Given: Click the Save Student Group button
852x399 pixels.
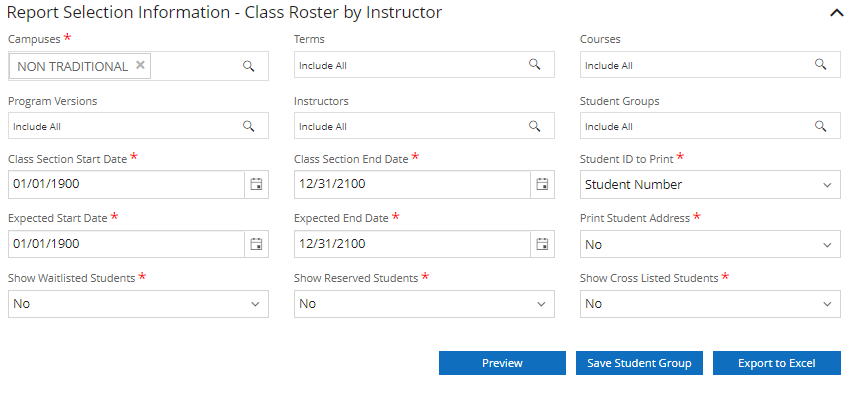Looking at the screenshot, I should pyautogui.click(x=639, y=363).
